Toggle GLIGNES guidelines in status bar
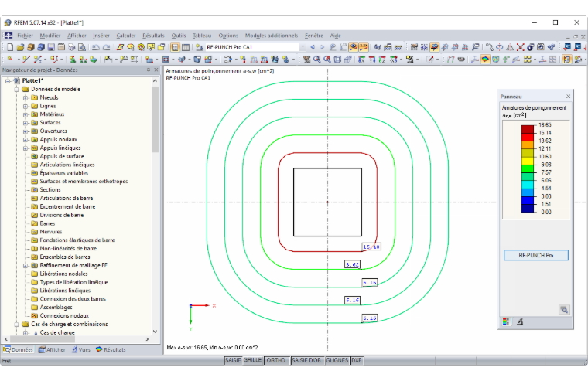Screen dimensions: 588x381 (x=337, y=360)
